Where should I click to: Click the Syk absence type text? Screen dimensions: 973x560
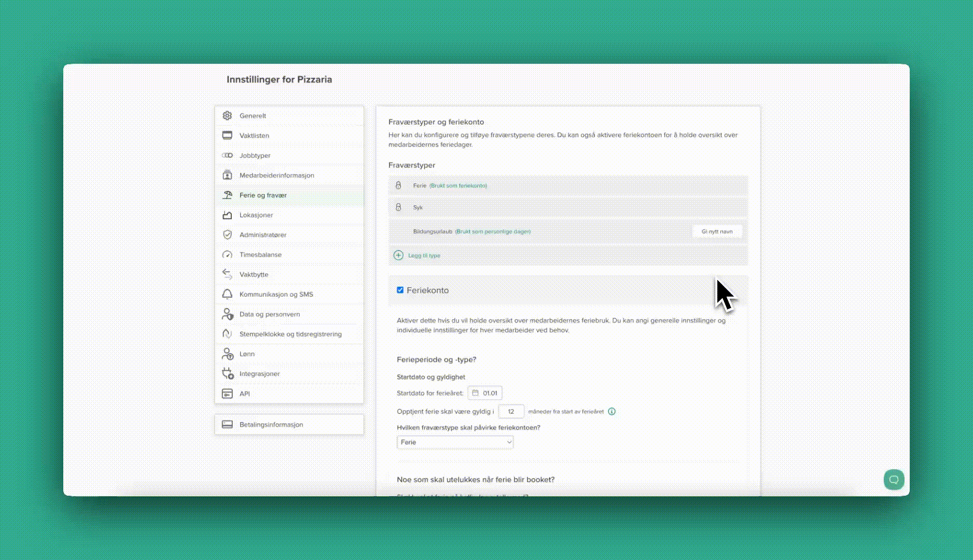pyautogui.click(x=418, y=207)
